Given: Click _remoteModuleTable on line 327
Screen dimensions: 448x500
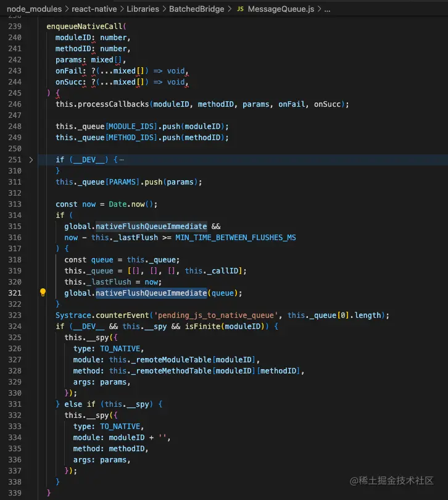Looking at the screenshot, I should click(x=172, y=360).
